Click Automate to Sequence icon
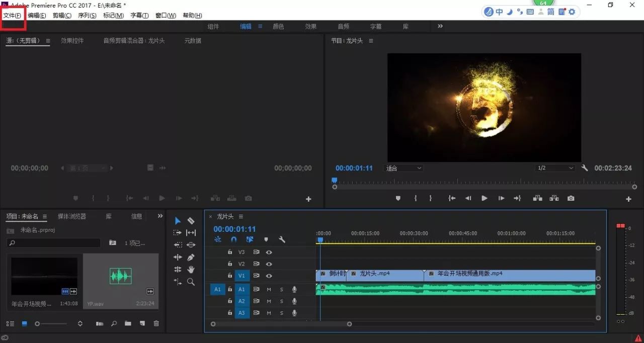The image size is (644, 343). [x=100, y=324]
